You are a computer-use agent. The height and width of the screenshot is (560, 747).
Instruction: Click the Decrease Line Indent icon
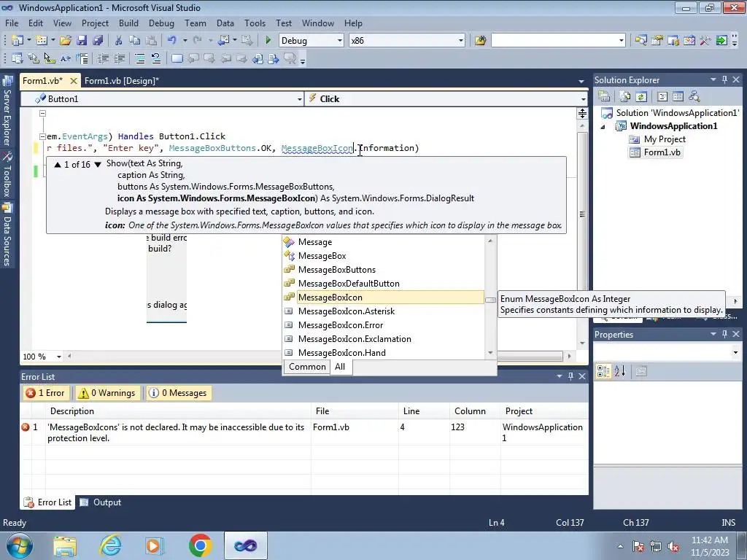point(103,58)
